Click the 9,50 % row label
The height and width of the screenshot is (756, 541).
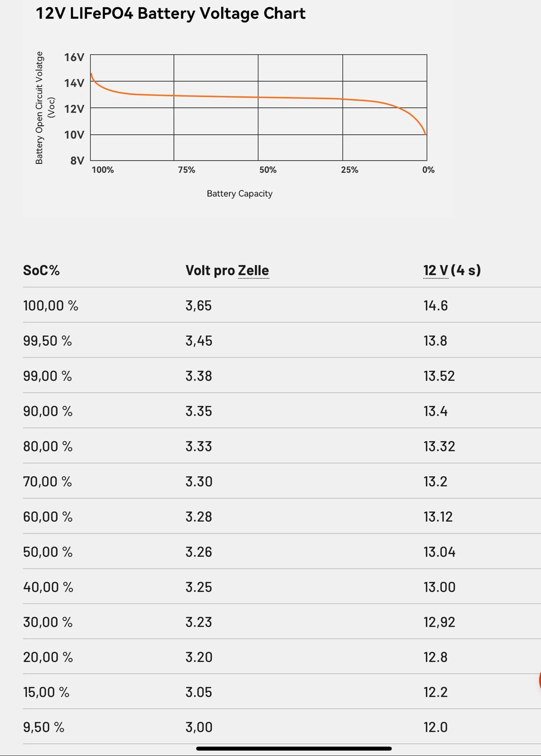43,727
